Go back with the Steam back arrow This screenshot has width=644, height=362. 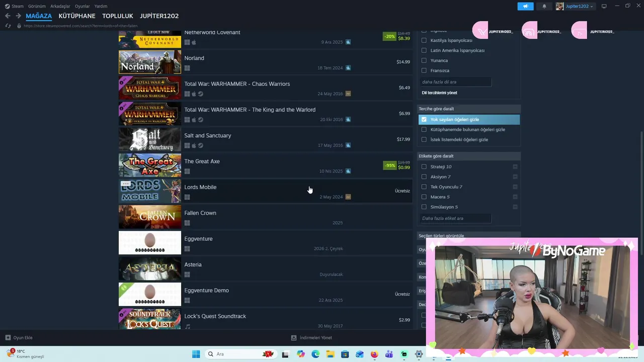click(x=8, y=16)
